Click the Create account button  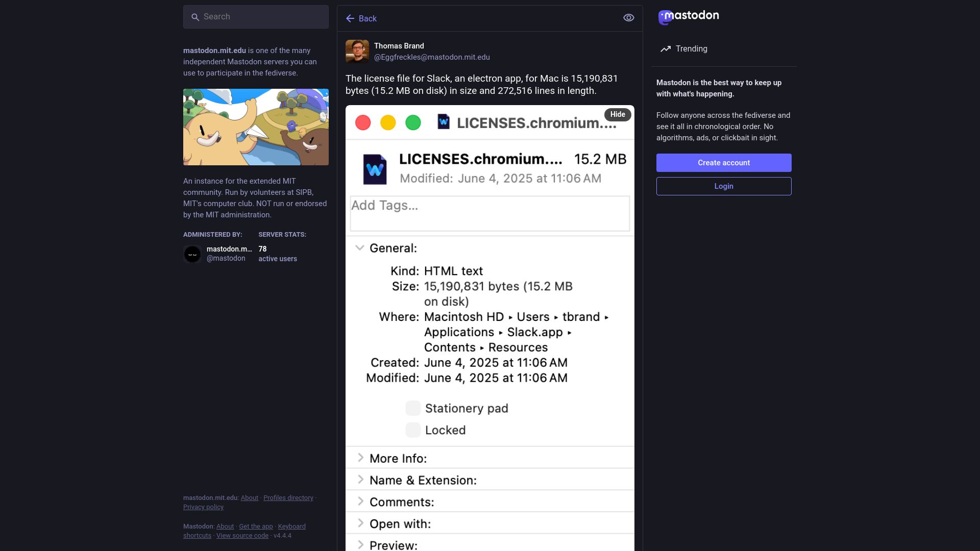(724, 163)
